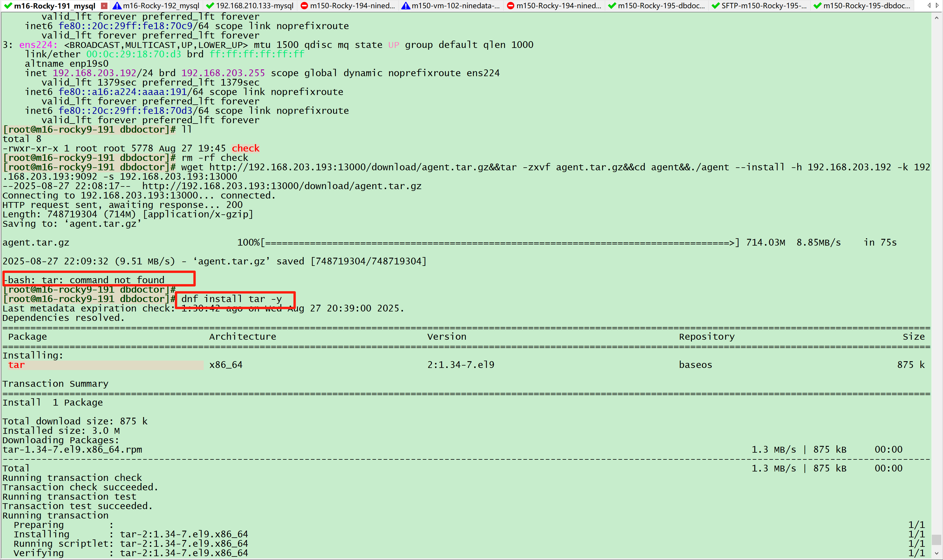
Task: Click the 'Package' column header
Action: point(28,336)
